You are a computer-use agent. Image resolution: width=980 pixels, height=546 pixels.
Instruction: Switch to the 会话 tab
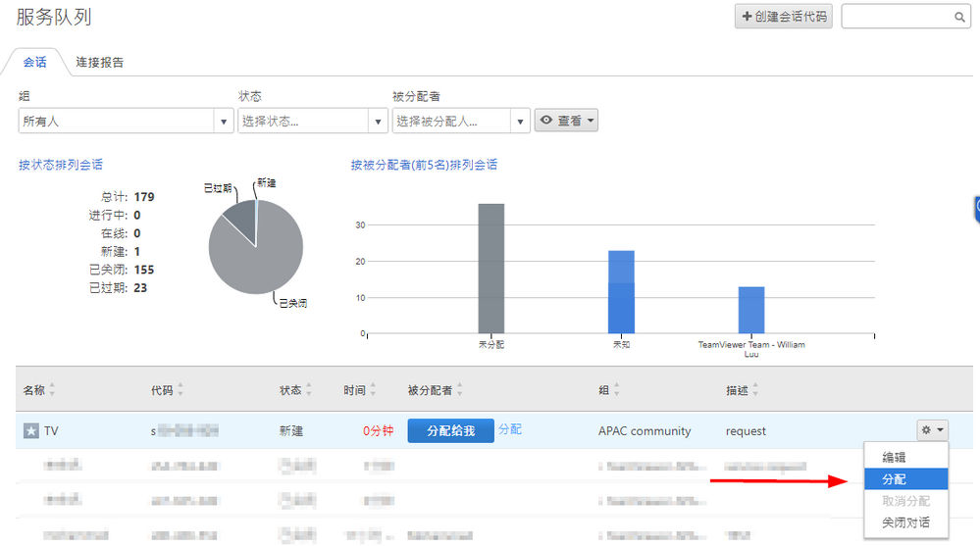(35, 62)
